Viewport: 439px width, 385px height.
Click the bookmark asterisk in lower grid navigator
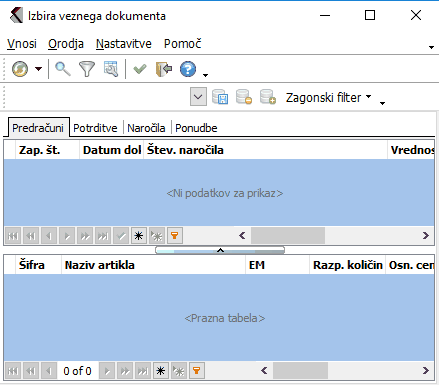(161, 371)
